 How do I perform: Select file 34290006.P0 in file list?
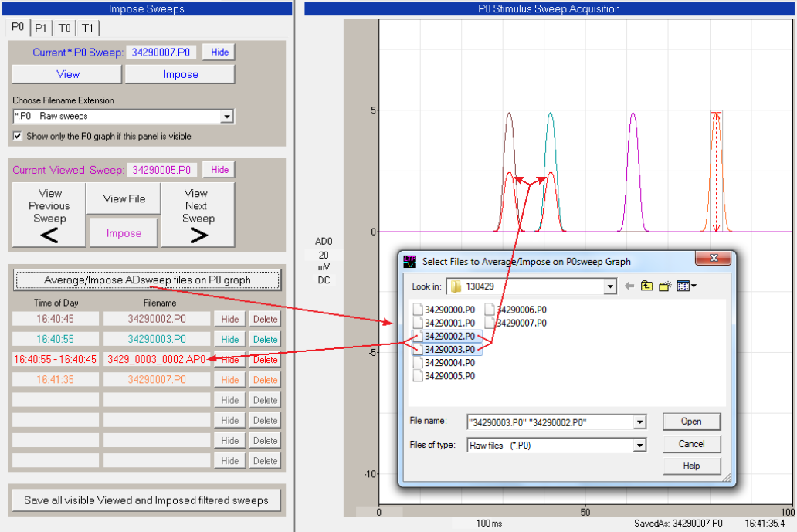[521, 310]
